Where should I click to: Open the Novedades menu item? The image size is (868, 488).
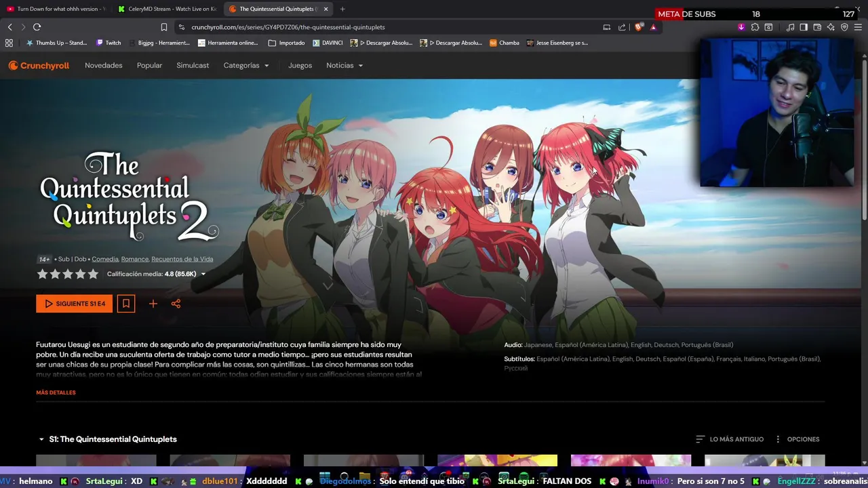pyautogui.click(x=104, y=66)
